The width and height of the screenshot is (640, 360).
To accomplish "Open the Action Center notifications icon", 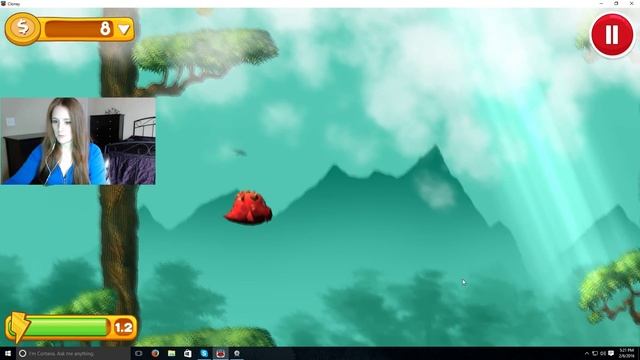I will [x=611, y=353].
